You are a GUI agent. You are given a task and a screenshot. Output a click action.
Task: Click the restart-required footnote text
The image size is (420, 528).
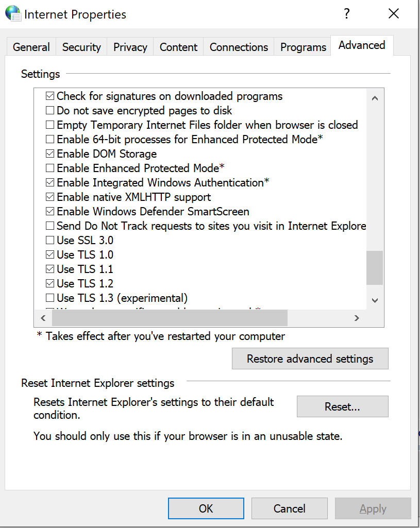161,336
